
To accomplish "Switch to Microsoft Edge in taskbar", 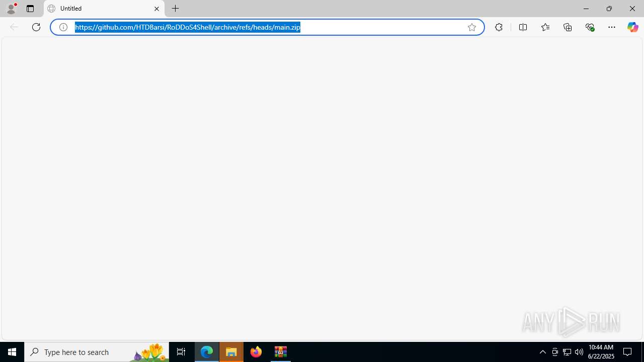I will 207,352.
